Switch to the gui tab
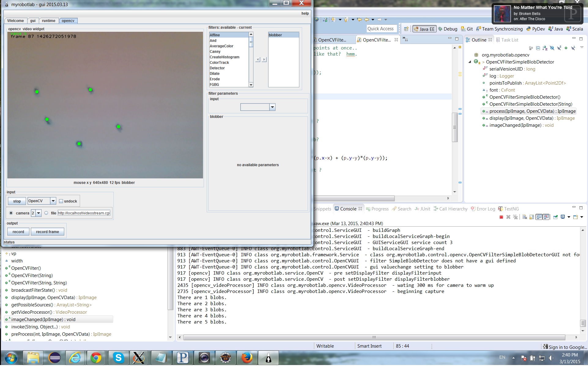Screen dimensions: 588x391 coord(33,21)
